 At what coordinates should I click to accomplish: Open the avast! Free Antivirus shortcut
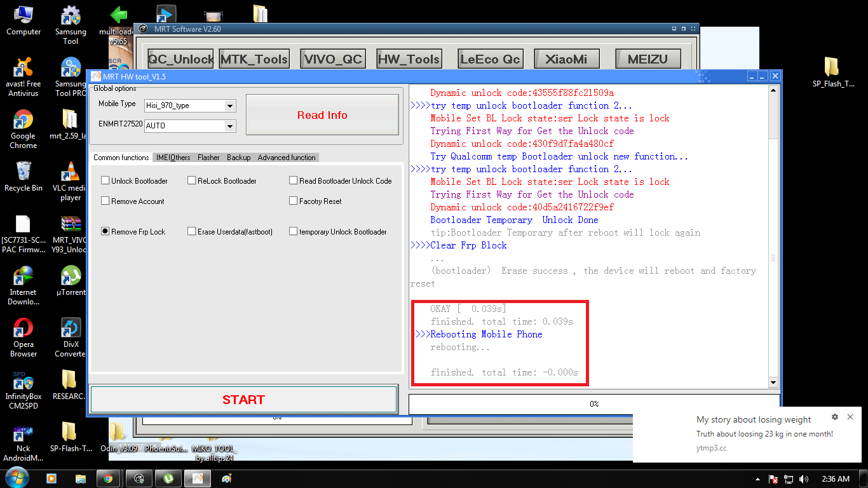coord(24,77)
